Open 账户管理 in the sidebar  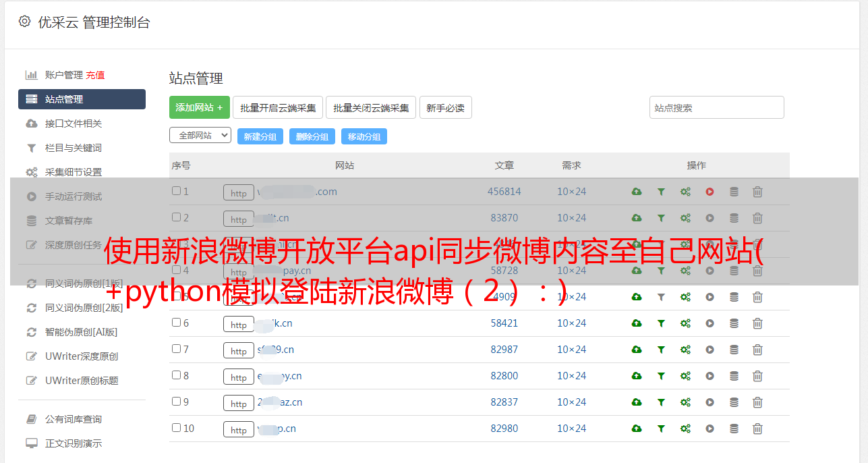tap(63, 75)
